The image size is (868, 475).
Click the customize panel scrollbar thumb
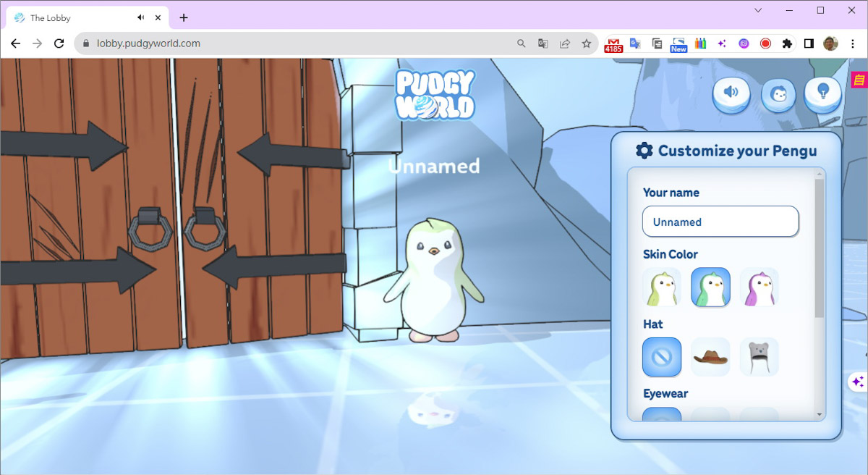[820, 248]
